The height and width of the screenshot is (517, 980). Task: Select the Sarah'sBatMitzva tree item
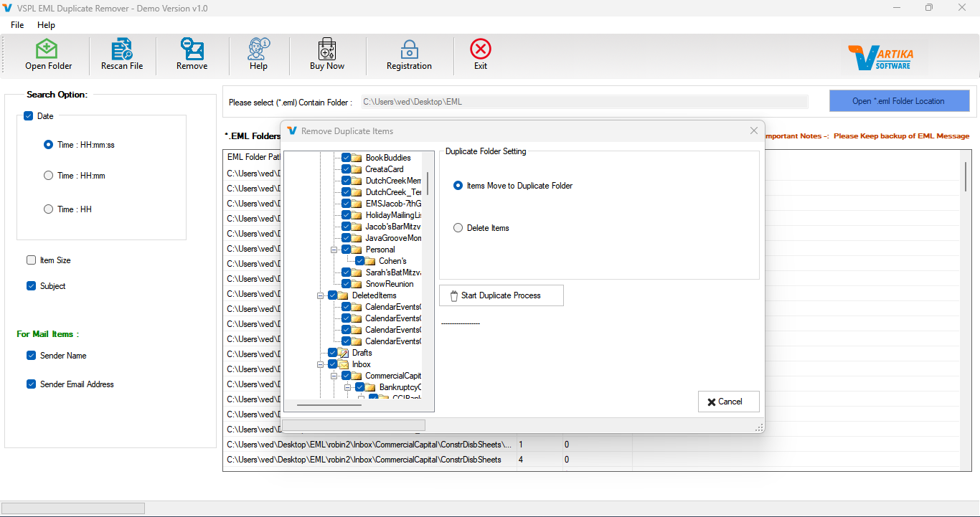(x=393, y=272)
